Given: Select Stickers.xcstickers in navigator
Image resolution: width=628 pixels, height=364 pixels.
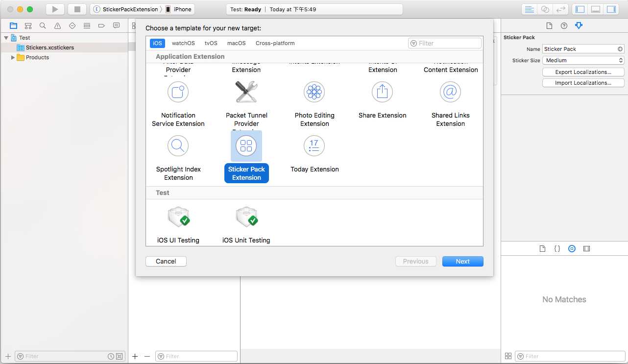Looking at the screenshot, I should [64, 48].
